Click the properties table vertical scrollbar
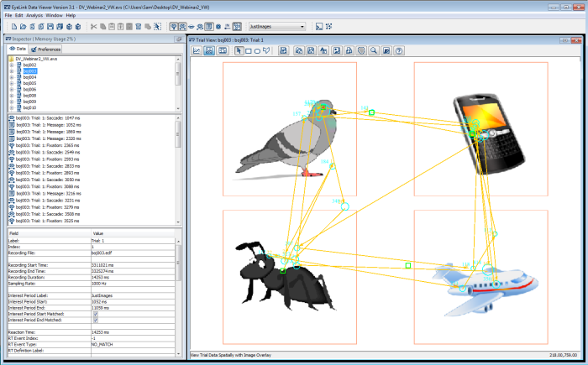 pyautogui.click(x=178, y=297)
